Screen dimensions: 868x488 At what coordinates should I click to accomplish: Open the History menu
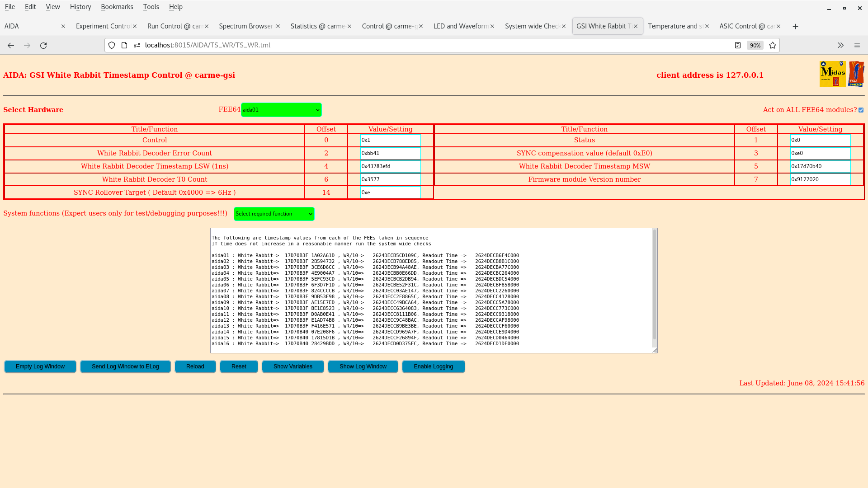click(80, 7)
